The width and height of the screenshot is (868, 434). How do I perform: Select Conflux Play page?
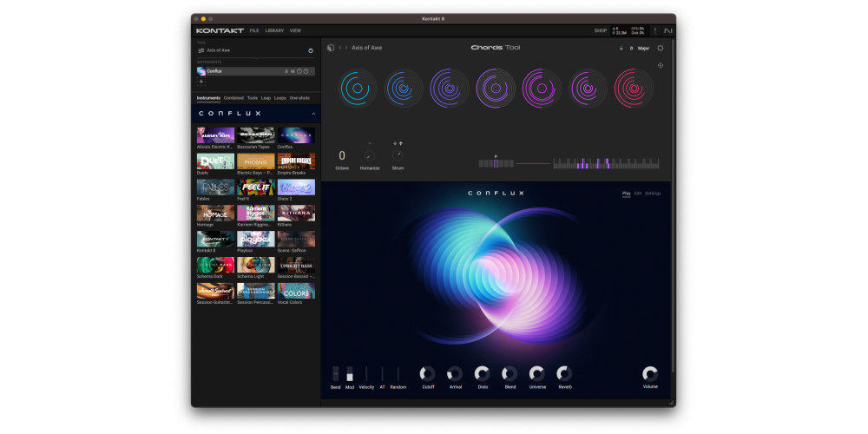[626, 194]
